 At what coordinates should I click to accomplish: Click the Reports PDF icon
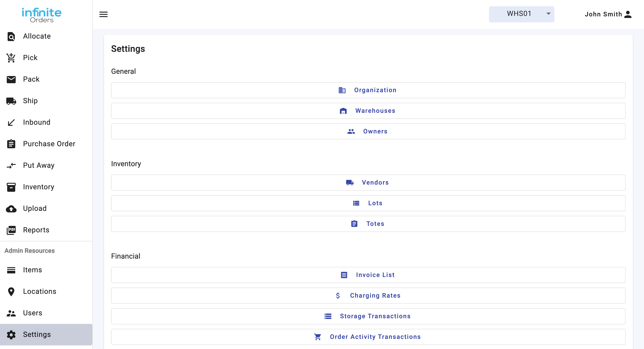click(11, 230)
